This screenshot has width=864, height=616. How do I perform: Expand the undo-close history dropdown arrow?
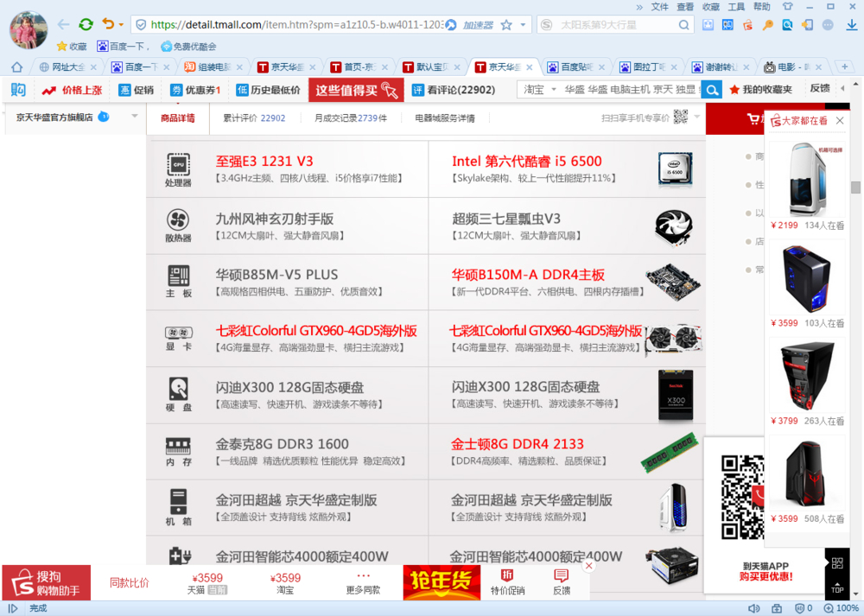coord(121,25)
